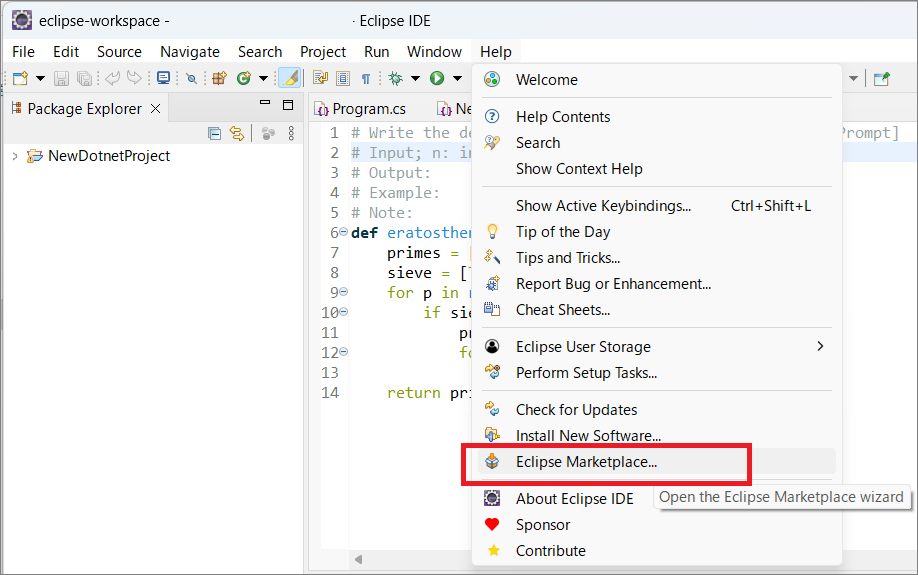Click the New file toolbar icon

point(20,78)
